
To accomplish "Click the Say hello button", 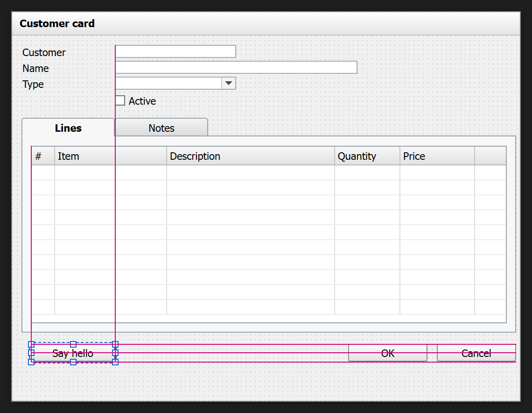I will 73,353.
